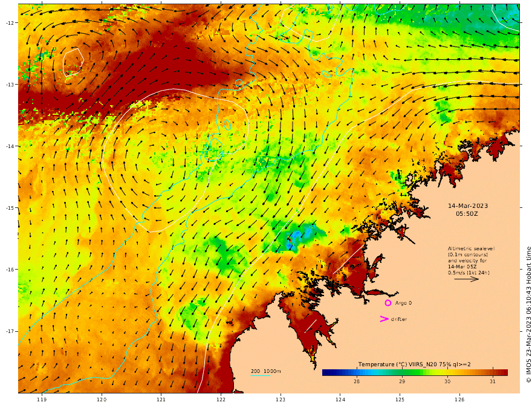The height and width of the screenshot is (411, 532).
Task: Click longitude axis label 121
Action: (x=161, y=400)
